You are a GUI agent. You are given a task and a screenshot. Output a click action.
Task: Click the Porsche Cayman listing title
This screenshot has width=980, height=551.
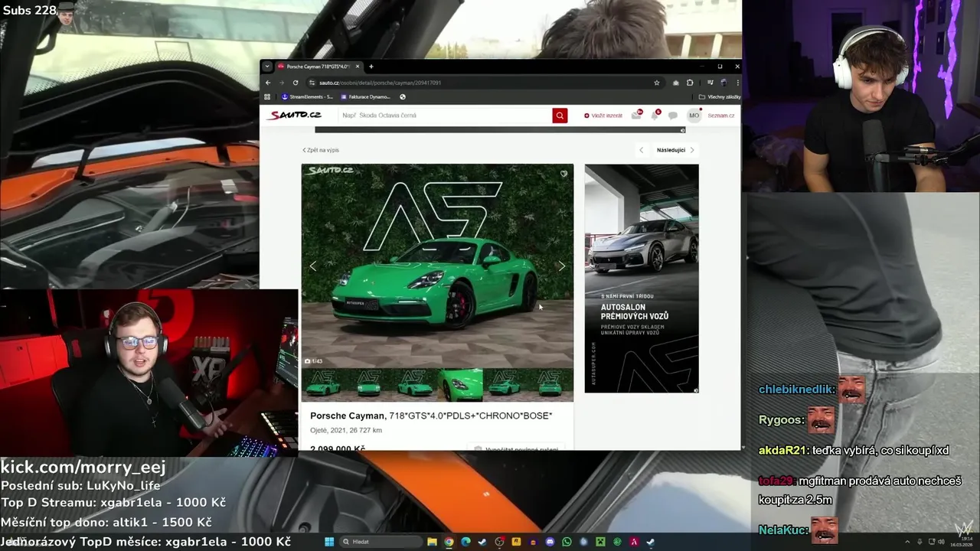(431, 416)
